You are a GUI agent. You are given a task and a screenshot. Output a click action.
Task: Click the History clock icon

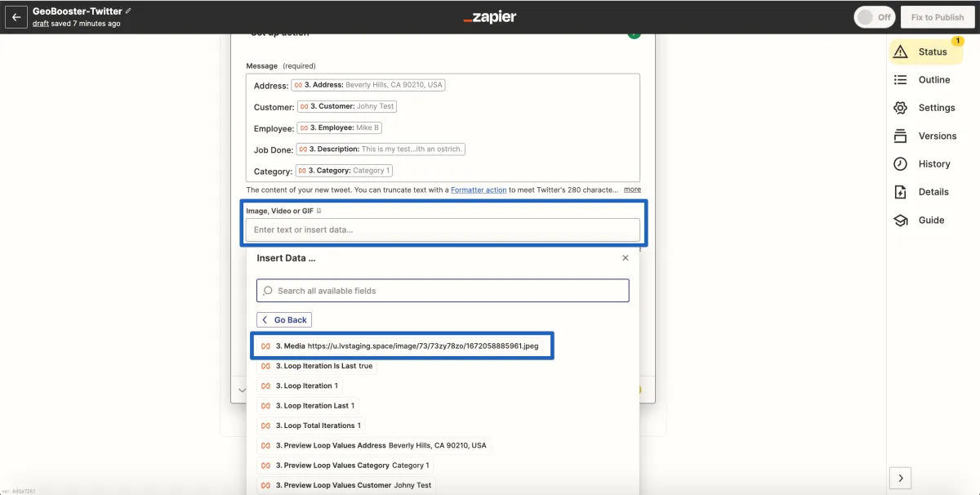click(901, 164)
